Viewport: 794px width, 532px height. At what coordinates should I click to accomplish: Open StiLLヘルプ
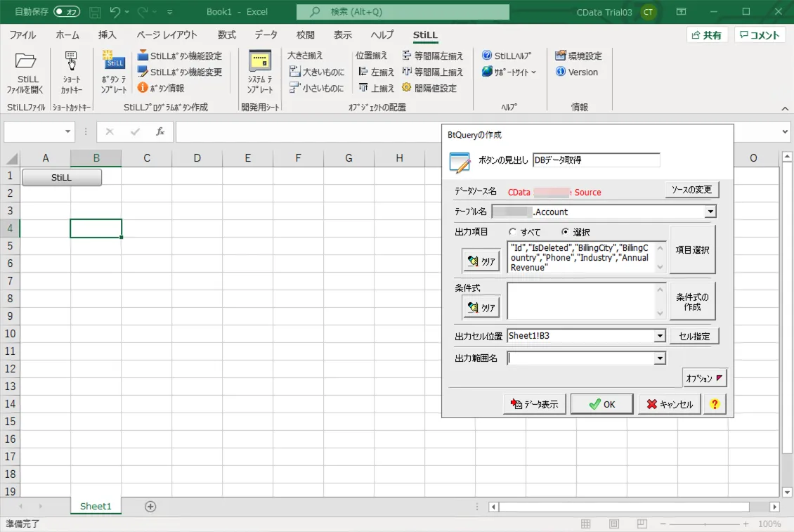point(507,55)
